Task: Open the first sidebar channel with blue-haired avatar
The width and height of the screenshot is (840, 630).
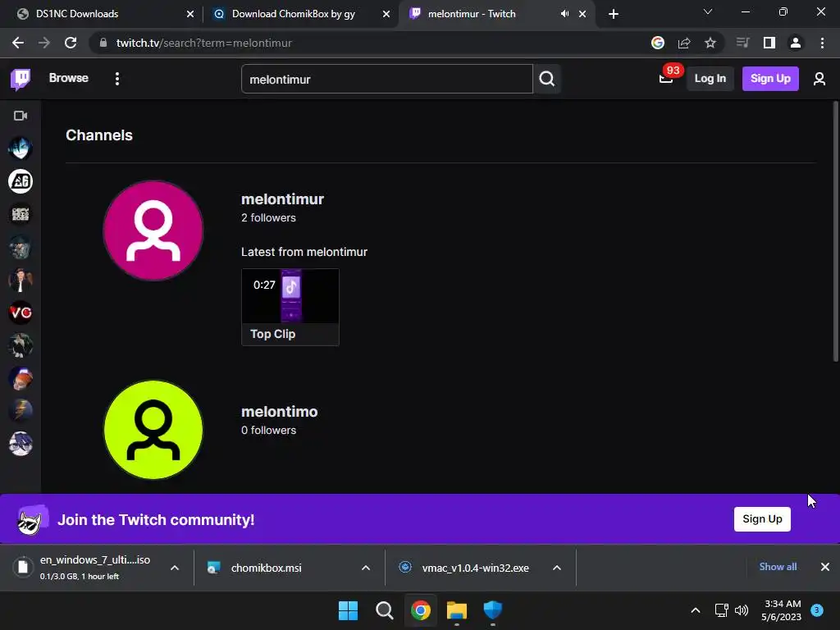Action: click(x=21, y=148)
